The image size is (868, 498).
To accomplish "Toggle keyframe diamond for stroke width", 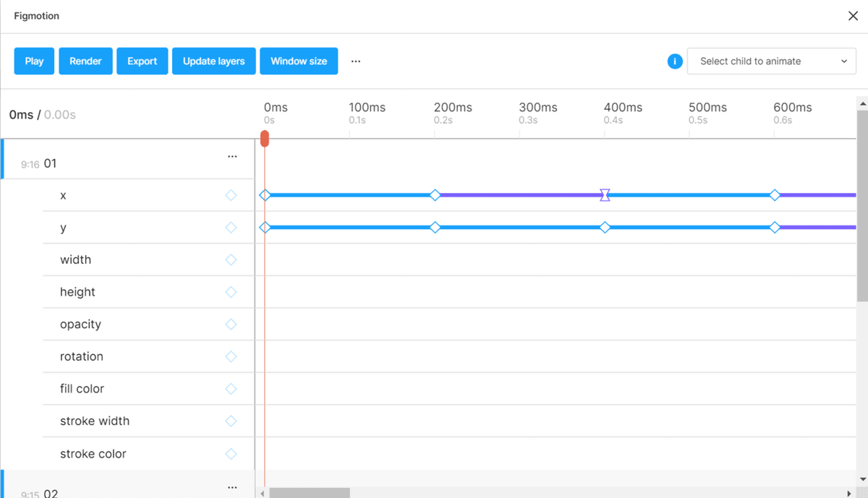I will pyautogui.click(x=231, y=421).
